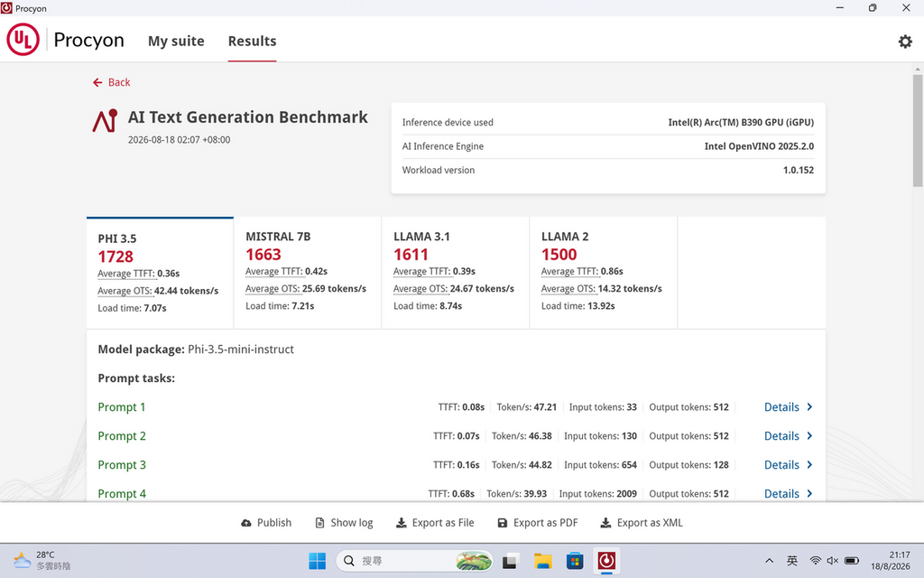Open Task View in taskbar
Image resolution: width=924 pixels, height=578 pixels.
510,561
